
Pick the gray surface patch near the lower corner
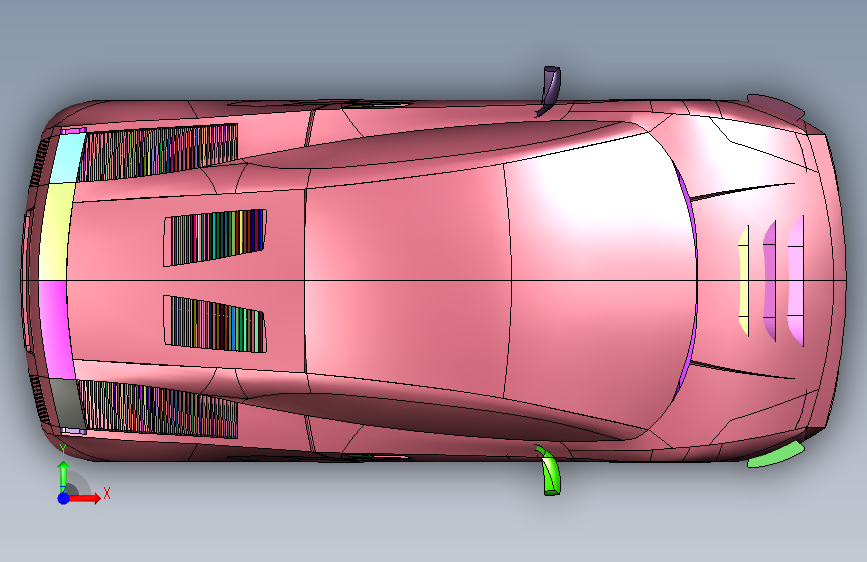pos(66,404)
